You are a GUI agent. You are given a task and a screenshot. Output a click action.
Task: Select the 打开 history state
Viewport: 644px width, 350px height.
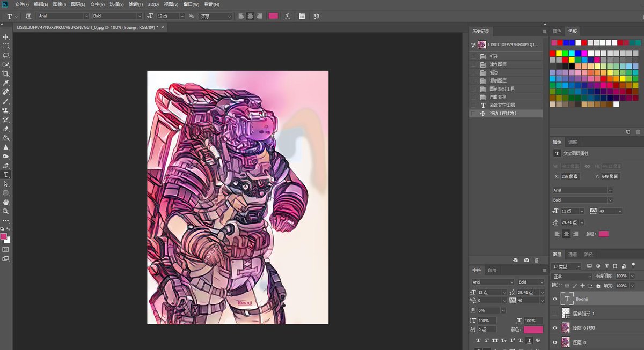click(494, 56)
